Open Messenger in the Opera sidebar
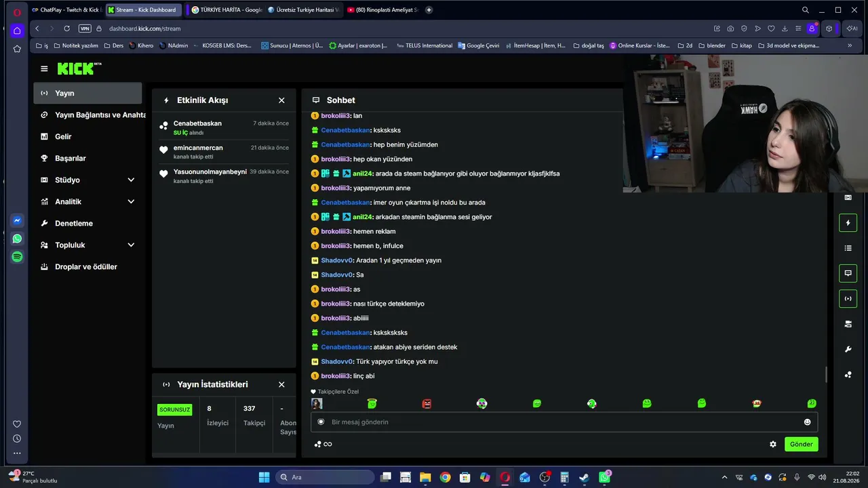 17,220
